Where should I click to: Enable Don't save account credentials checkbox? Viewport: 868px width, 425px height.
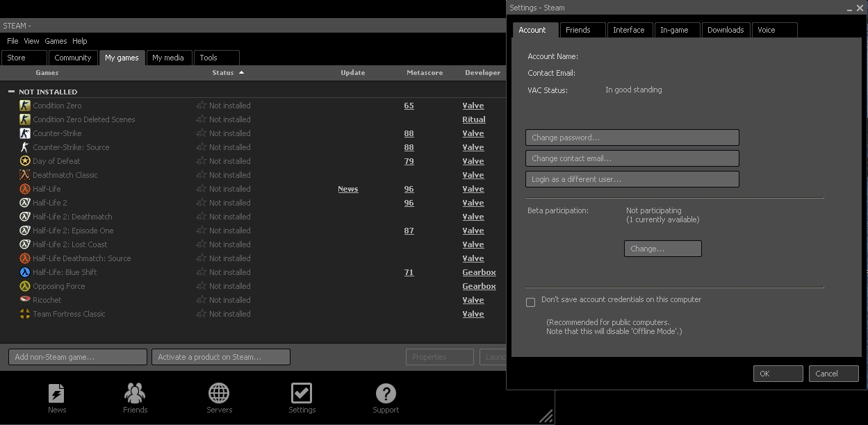tap(531, 302)
